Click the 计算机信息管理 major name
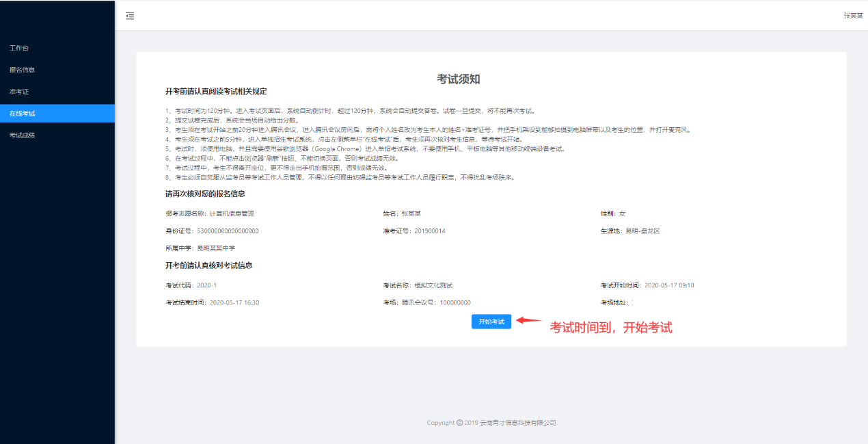 pyautogui.click(x=232, y=213)
